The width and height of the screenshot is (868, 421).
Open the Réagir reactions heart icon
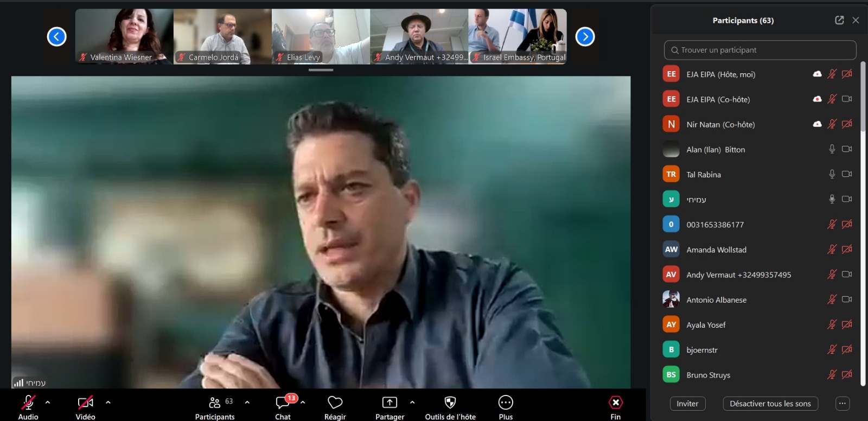pos(335,403)
